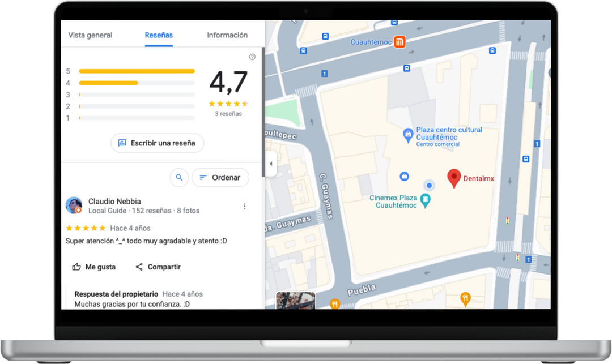This screenshot has width=612, height=364.
Task: Click the gold star rating under the 4,7 score
Action: [x=228, y=104]
